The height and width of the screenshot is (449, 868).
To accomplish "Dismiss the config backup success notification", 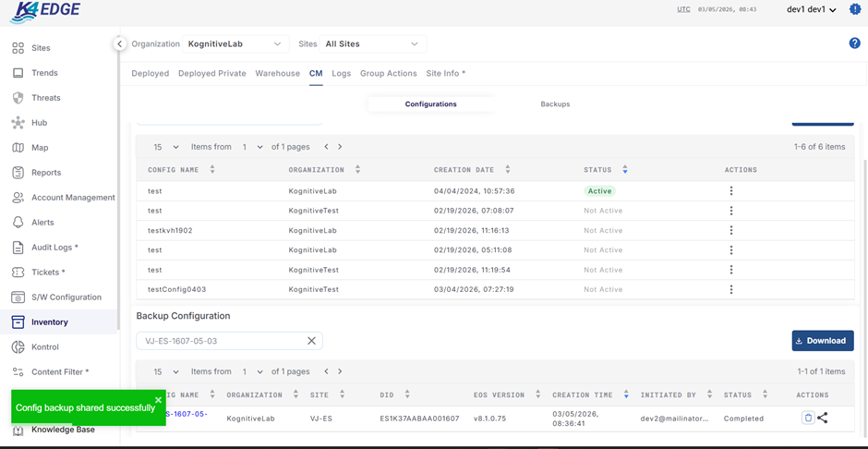I will [158, 400].
